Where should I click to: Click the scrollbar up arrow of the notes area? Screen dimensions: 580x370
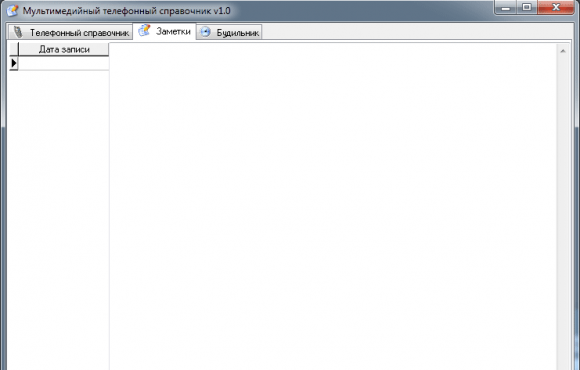click(563, 51)
